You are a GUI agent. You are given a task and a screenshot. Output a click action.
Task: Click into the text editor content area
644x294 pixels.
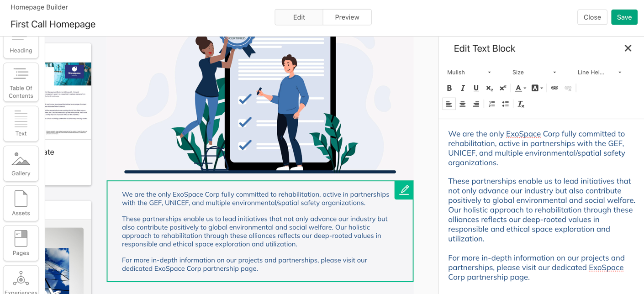point(541,205)
